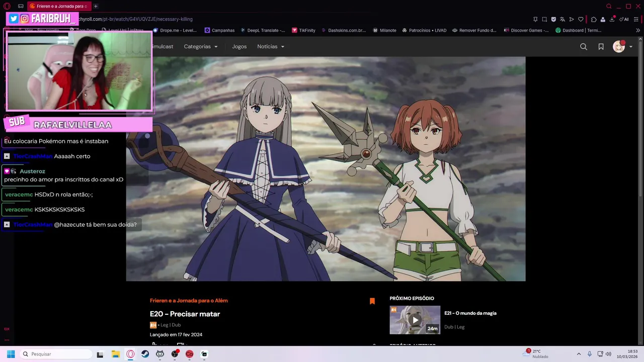
Task: Open the volume speaker tray icon
Action: [x=608, y=354]
